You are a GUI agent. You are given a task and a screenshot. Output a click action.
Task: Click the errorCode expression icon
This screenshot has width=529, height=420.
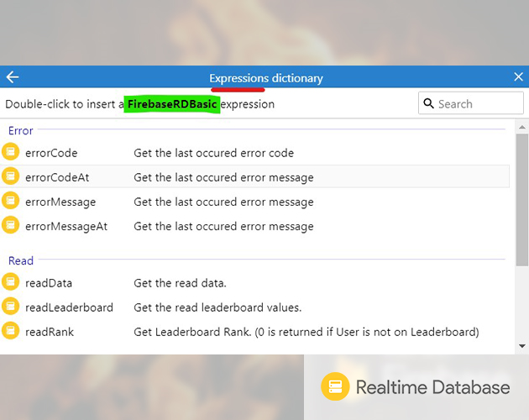click(x=10, y=152)
